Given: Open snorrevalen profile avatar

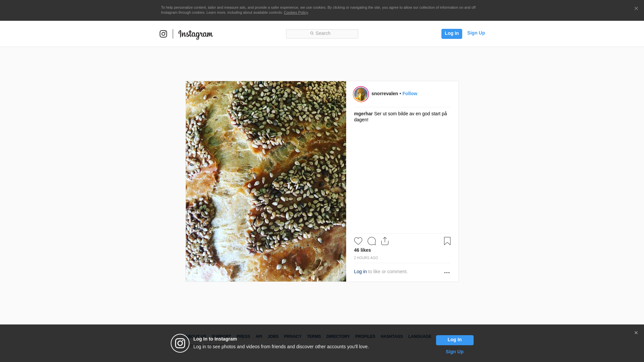Looking at the screenshot, I should (x=361, y=94).
